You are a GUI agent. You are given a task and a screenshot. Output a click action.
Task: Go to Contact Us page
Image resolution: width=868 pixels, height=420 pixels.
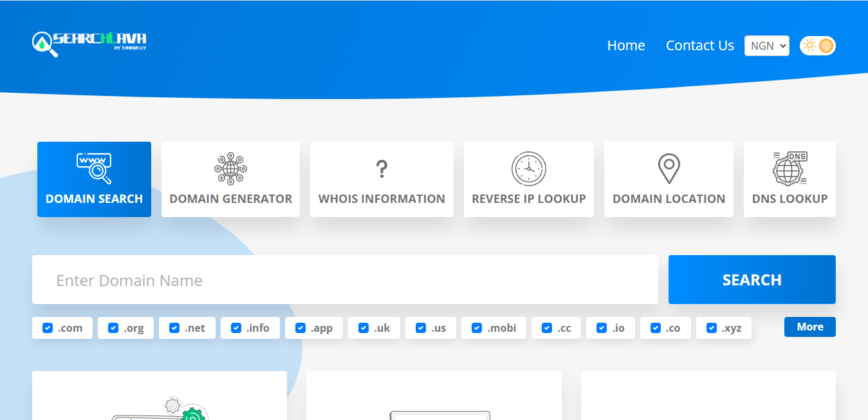(699, 46)
